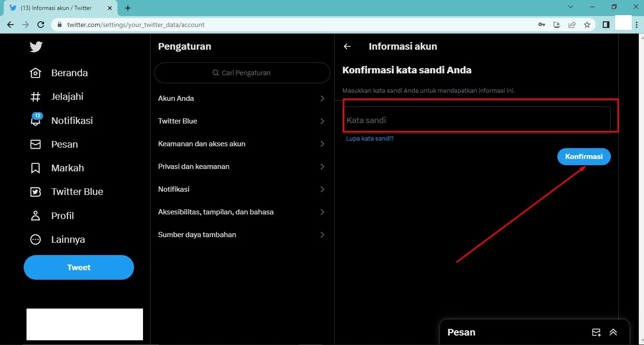
Task: Select Aksesibilitas, tampilan, dan bahasa
Action: pyautogui.click(x=242, y=212)
